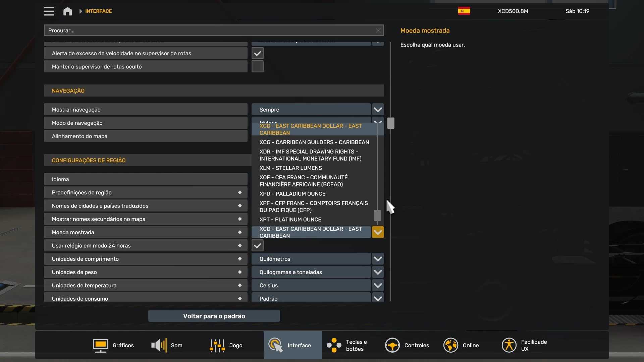This screenshot has width=644, height=362.
Task: Toggle 24-hour clock mode checkbox
Action: coord(257,246)
